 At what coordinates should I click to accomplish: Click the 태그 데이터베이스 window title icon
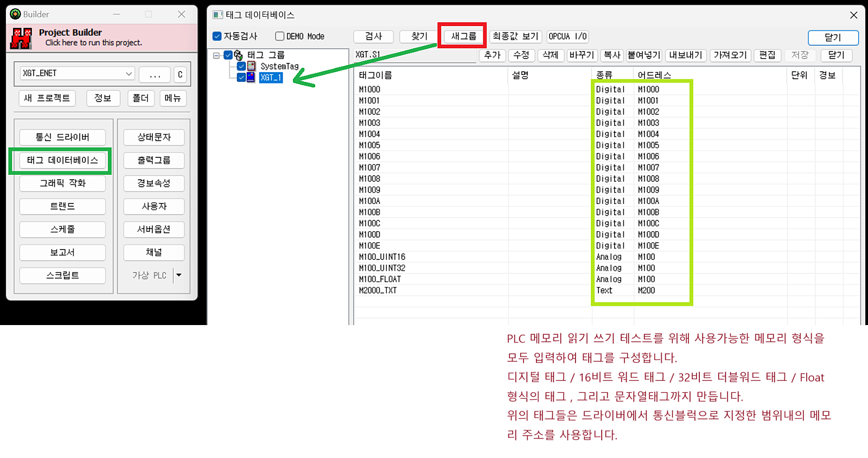point(218,15)
